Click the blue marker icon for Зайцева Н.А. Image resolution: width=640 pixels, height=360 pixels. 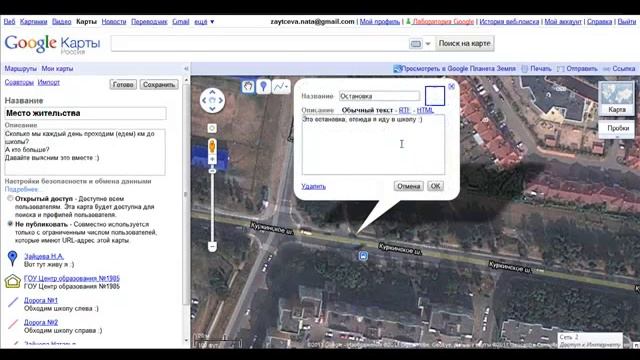tap(13, 258)
